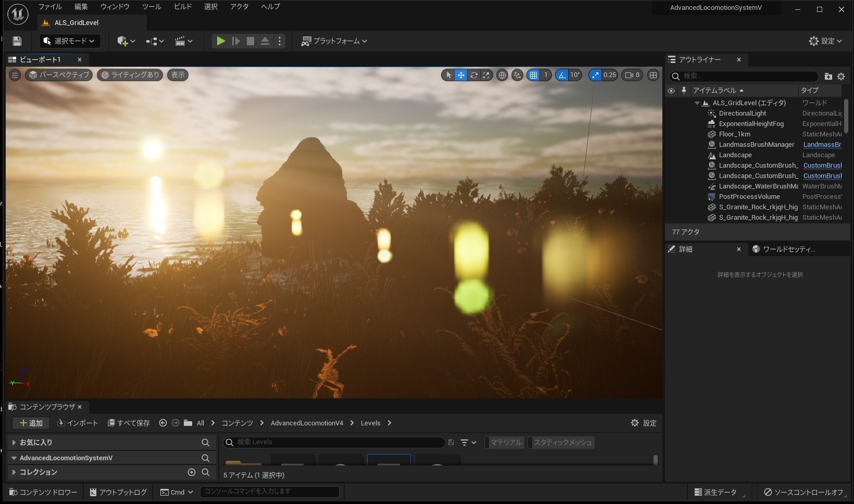Open the cinematics clapperboard menu
The width and height of the screenshot is (854, 504).
183,41
